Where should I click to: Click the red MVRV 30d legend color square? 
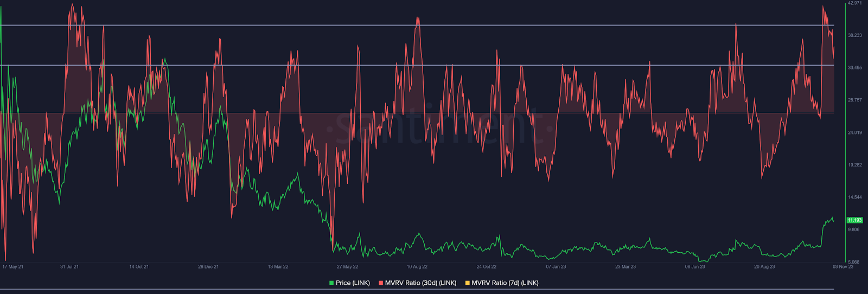click(x=381, y=283)
